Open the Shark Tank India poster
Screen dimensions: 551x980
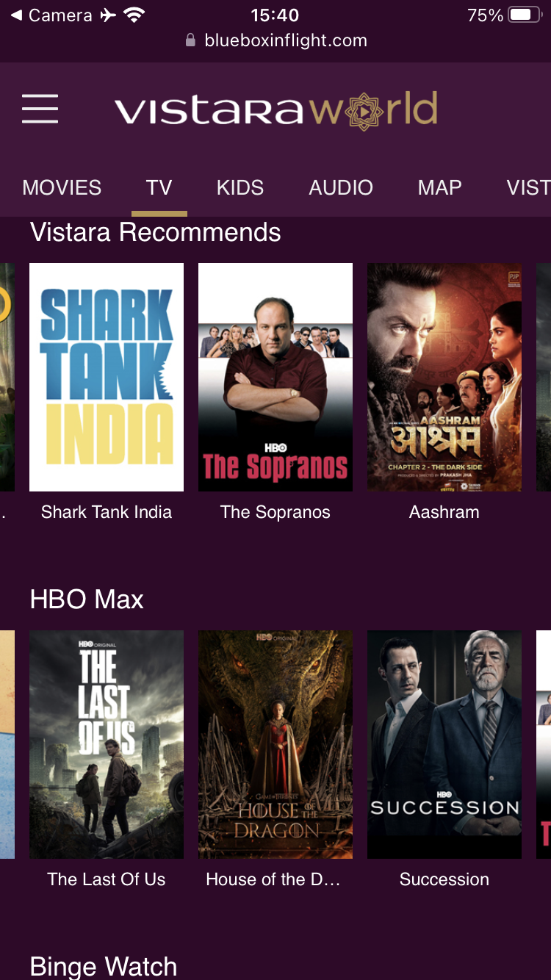point(107,377)
